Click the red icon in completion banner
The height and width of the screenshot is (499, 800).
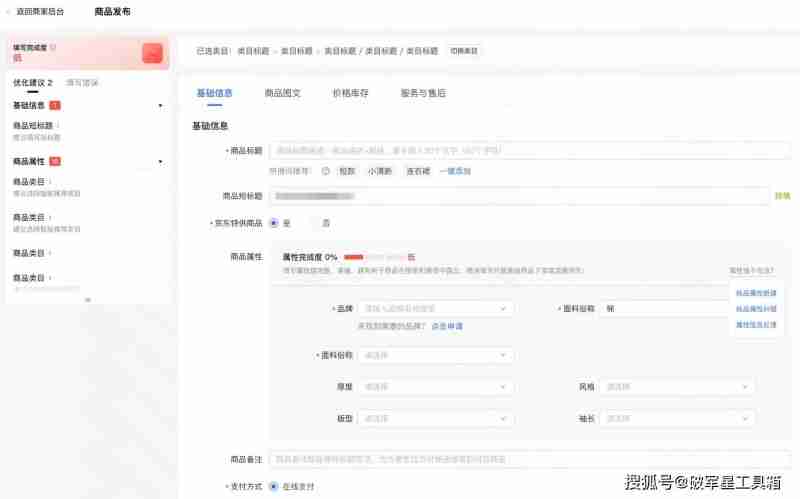point(152,53)
